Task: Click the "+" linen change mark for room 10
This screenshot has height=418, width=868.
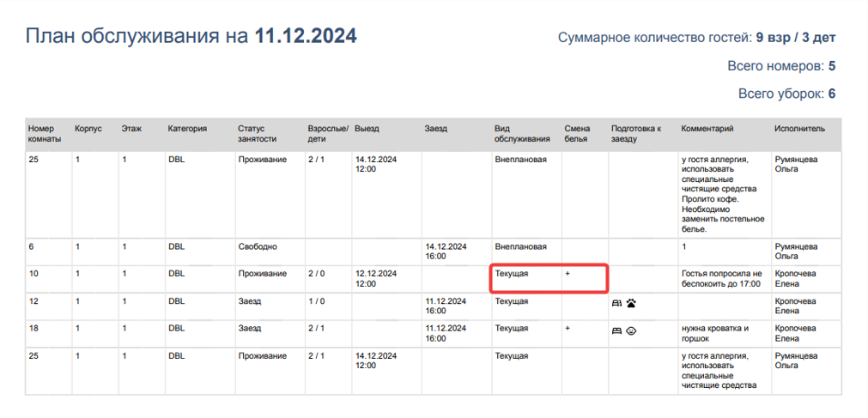Action: [567, 274]
